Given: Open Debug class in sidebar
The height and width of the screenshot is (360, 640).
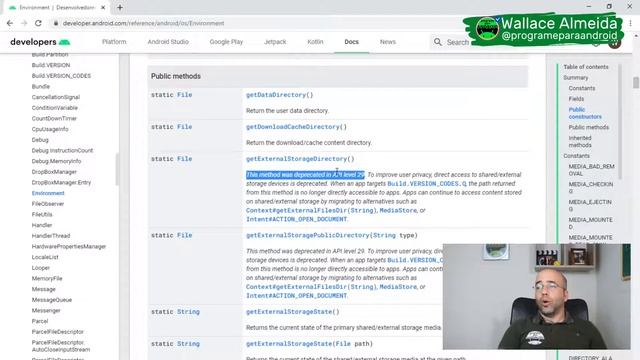Looking at the screenshot, I should pos(40,140).
